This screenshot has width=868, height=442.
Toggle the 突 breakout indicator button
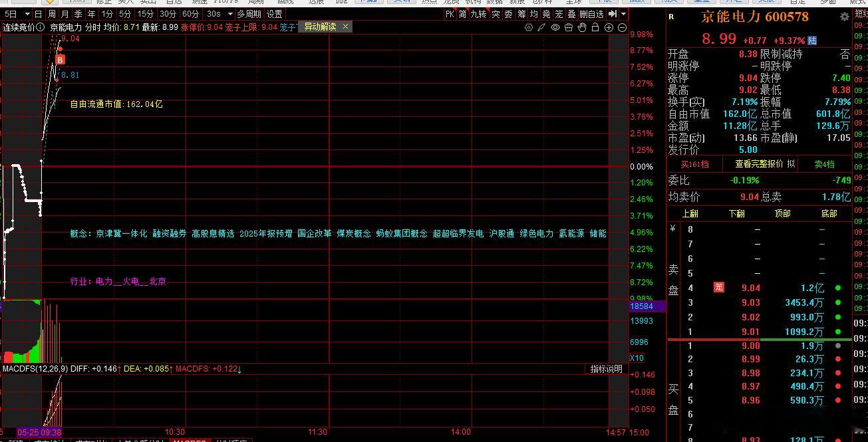tap(496, 14)
